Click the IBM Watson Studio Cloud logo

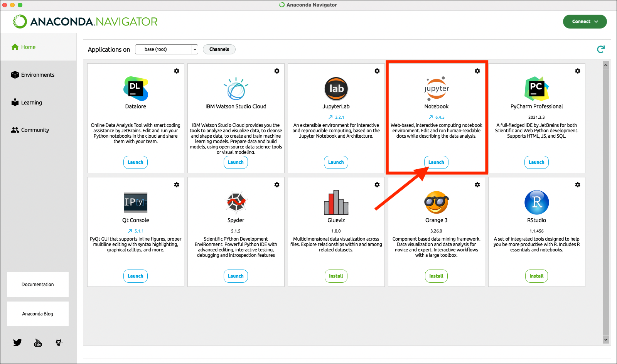[x=236, y=89]
